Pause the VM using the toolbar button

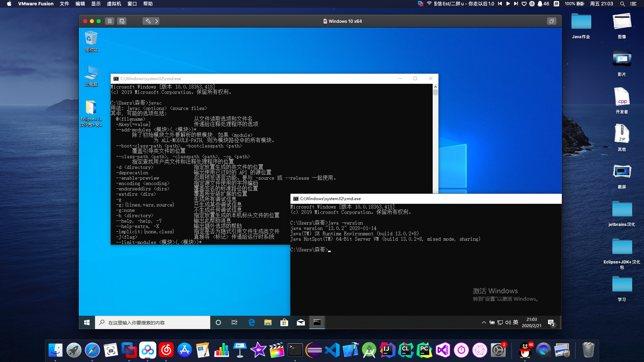110,21
